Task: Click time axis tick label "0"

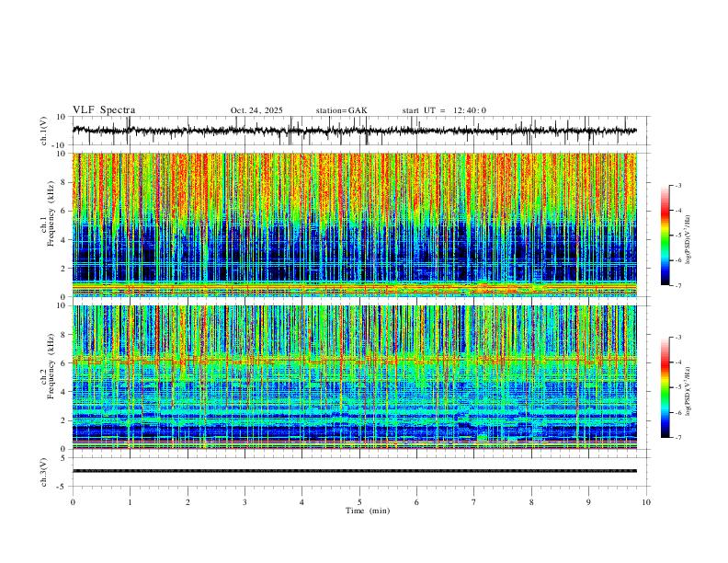Action: 73,502
